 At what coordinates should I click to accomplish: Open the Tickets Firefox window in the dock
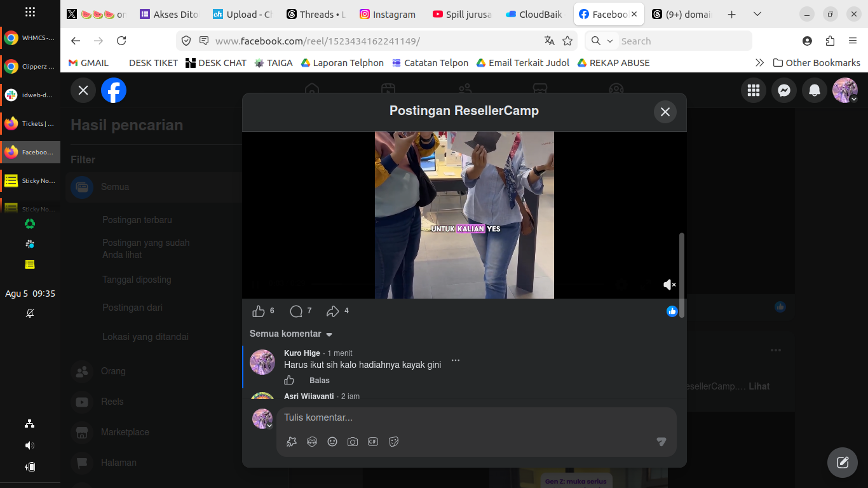(30, 123)
